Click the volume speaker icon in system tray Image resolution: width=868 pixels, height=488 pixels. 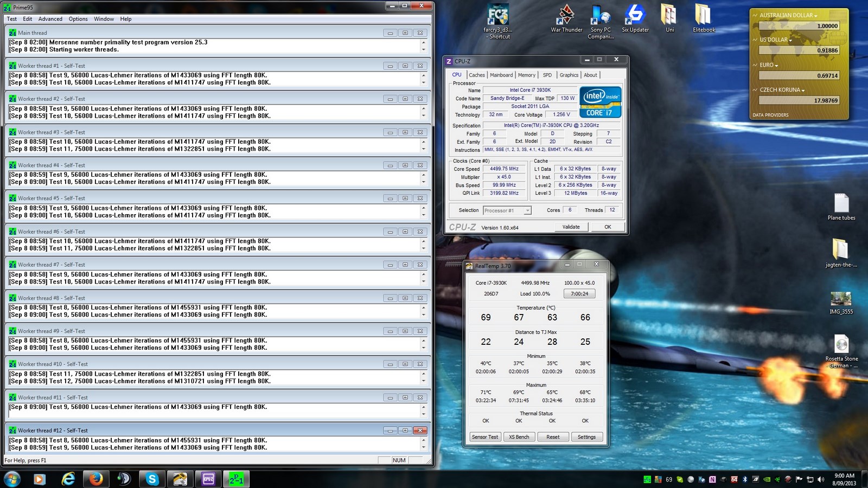(821, 479)
